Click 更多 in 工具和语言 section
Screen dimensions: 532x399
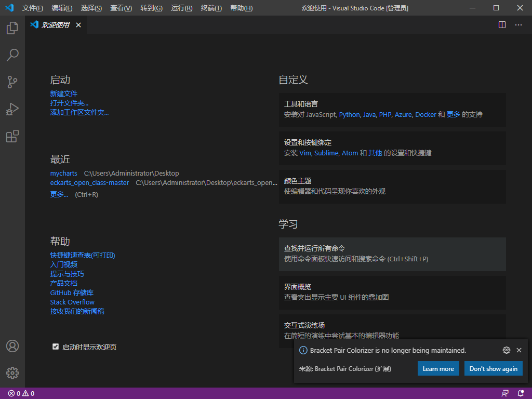click(x=453, y=115)
